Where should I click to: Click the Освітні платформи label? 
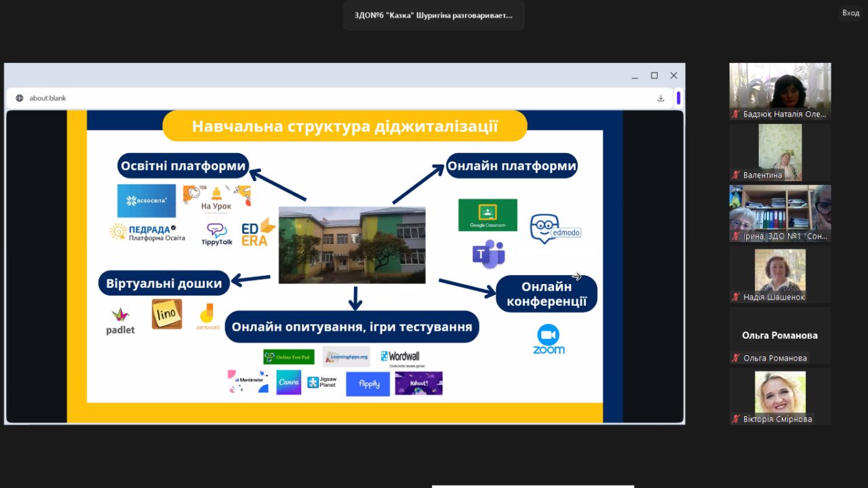tap(183, 165)
